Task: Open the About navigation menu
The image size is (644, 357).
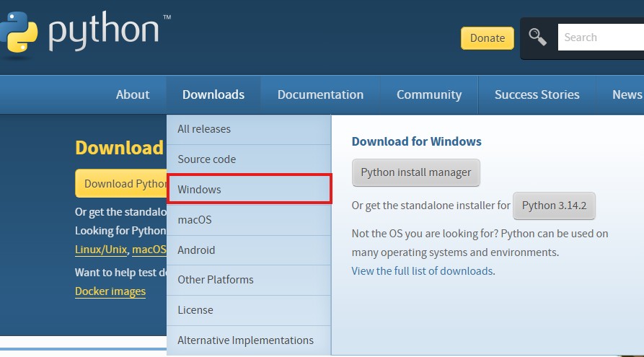Action: [x=133, y=94]
